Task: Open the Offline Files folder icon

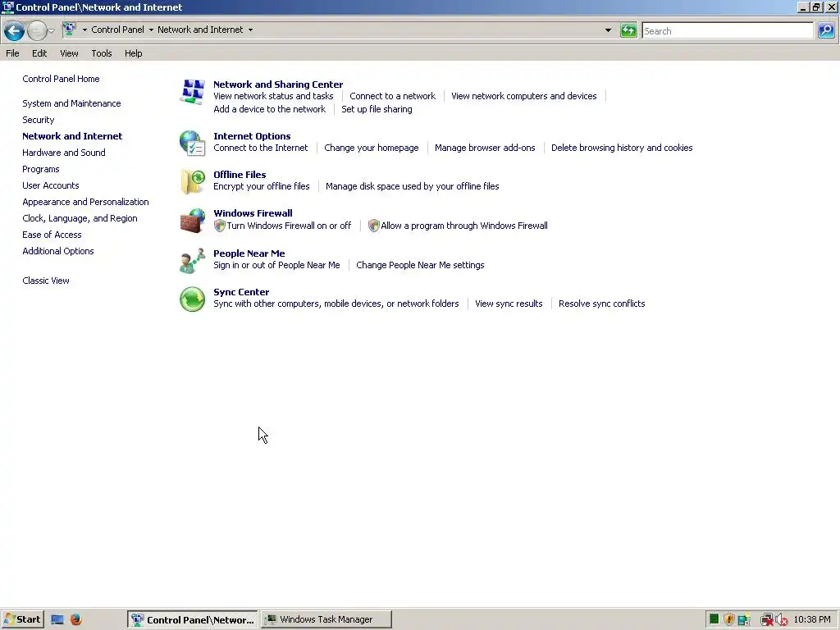Action: [x=192, y=181]
